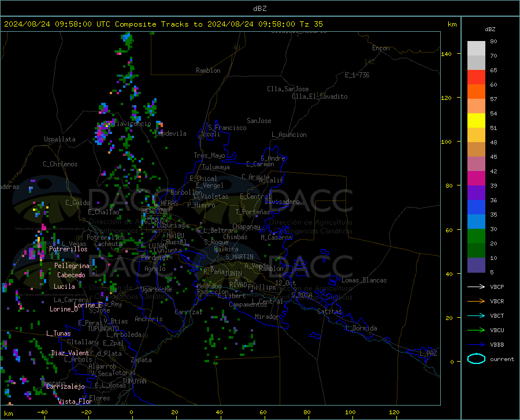
Task: Click the cyan 'current' ellipse legend icon
Action: pos(476,359)
